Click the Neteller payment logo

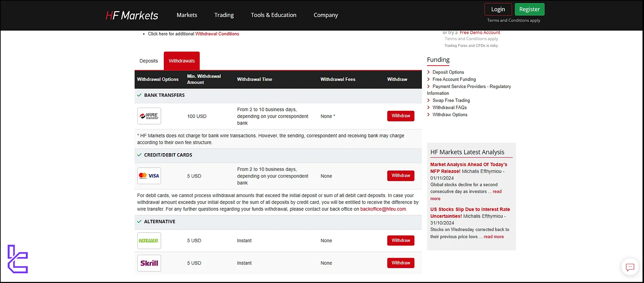point(149,241)
